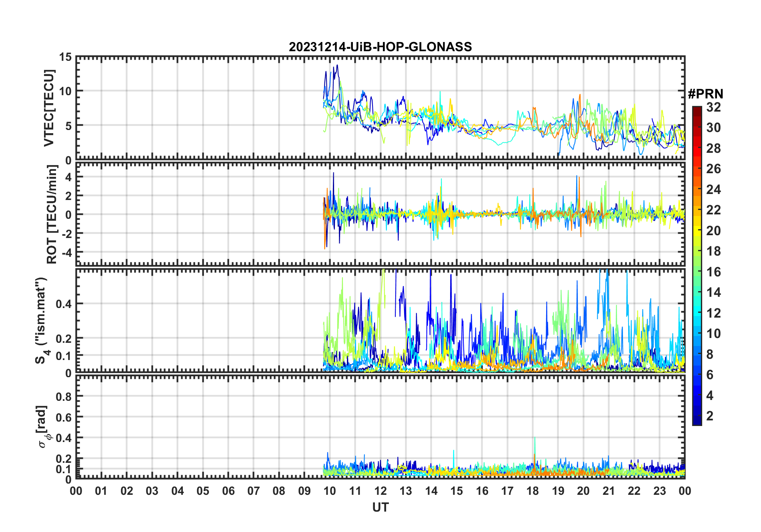The height and width of the screenshot is (532, 761).
Task: Click the plot title 20231214-UiB-HOP-GLONASS
Action: [380, 47]
